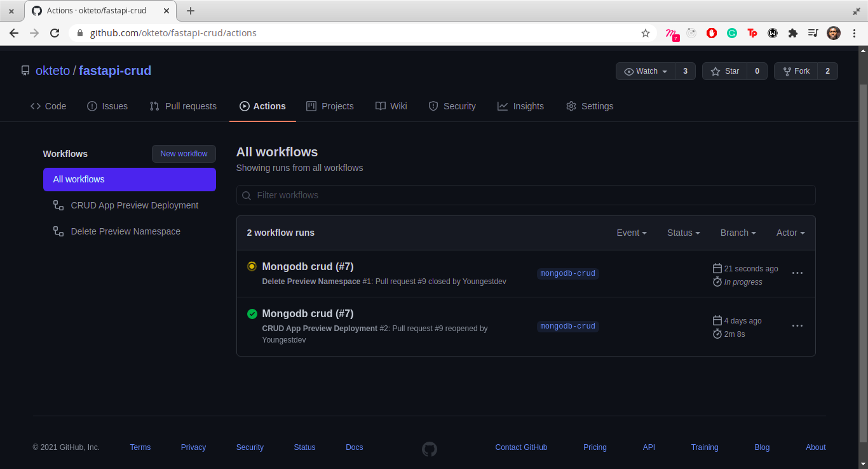Close the first blank browser tab

(11, 11)
